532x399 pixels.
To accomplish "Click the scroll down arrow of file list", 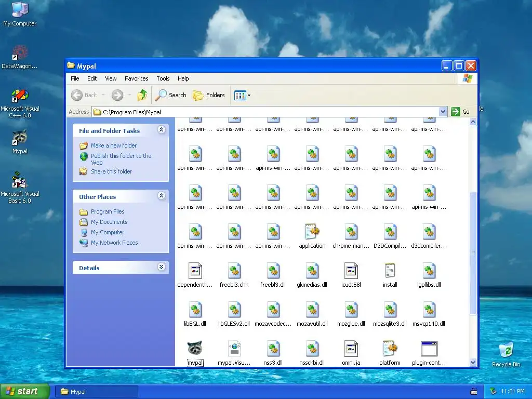I will [473, 362].
